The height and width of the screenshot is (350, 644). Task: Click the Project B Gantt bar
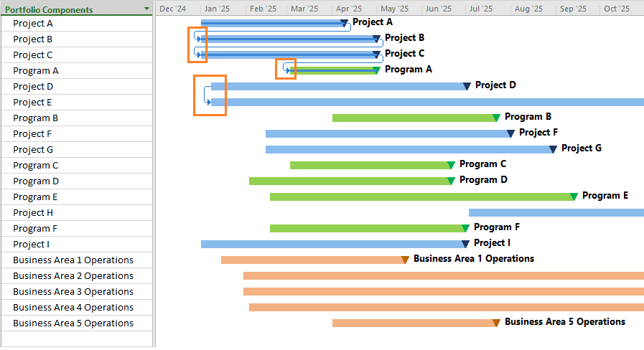pyautogui.click(x=287, y=39)
